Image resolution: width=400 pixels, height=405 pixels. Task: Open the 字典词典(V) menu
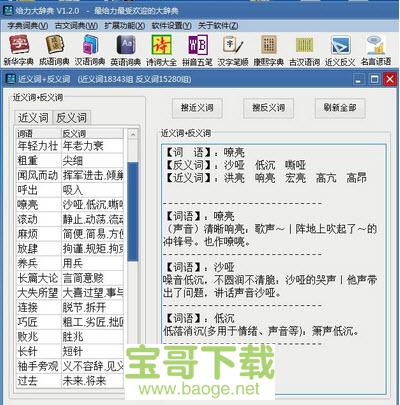tap(28, 26)
